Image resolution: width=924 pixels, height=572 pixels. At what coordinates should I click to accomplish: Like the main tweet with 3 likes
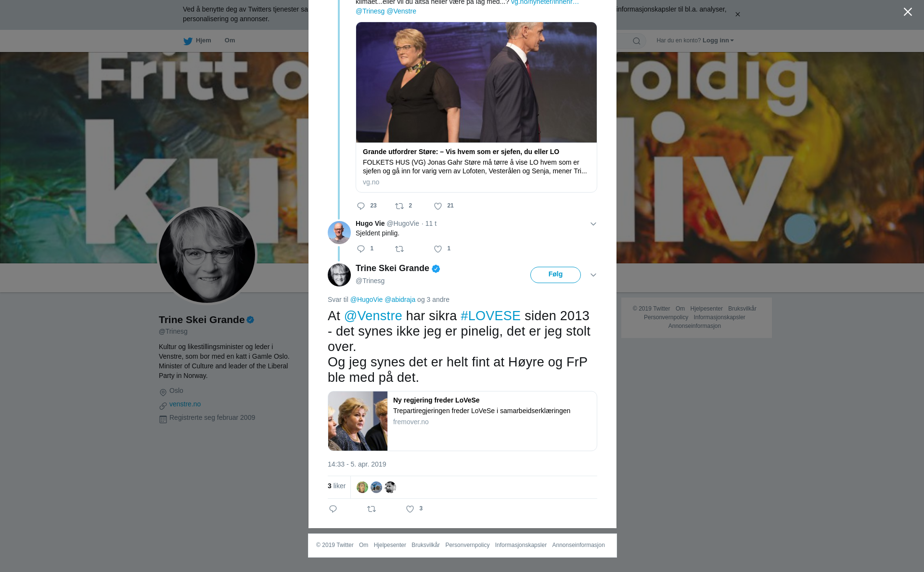pos(410,509)
